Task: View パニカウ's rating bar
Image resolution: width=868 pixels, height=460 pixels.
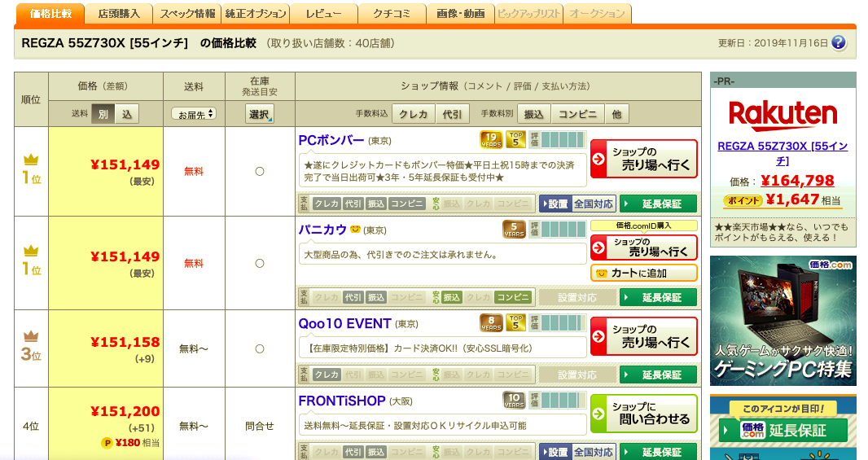Action: 557,229
